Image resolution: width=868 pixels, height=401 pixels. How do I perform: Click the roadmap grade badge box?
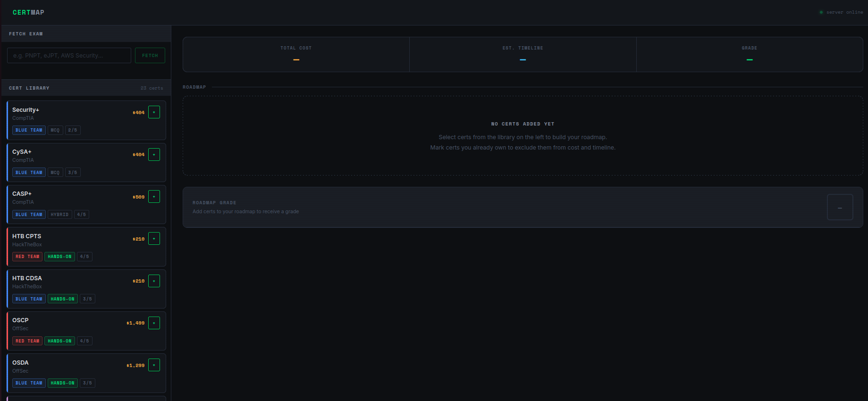click(x=840, y=208)
